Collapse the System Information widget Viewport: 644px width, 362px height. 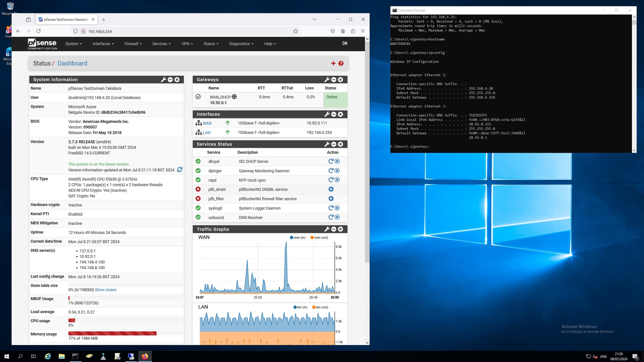tap(170, 79)
